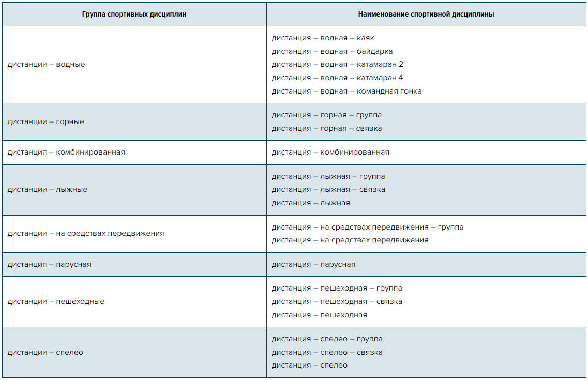Select 'дистанция – лыжная – группа'

tap(328, 176)
